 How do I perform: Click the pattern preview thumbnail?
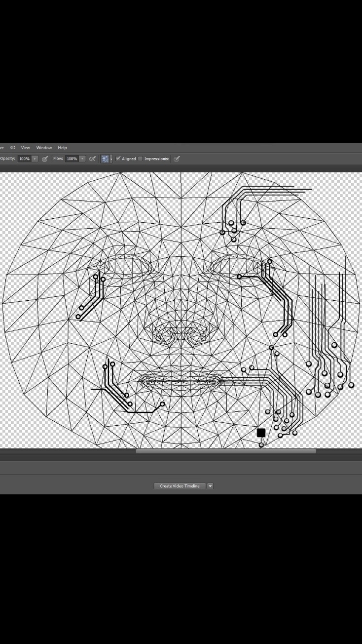(x=105, y=159)
